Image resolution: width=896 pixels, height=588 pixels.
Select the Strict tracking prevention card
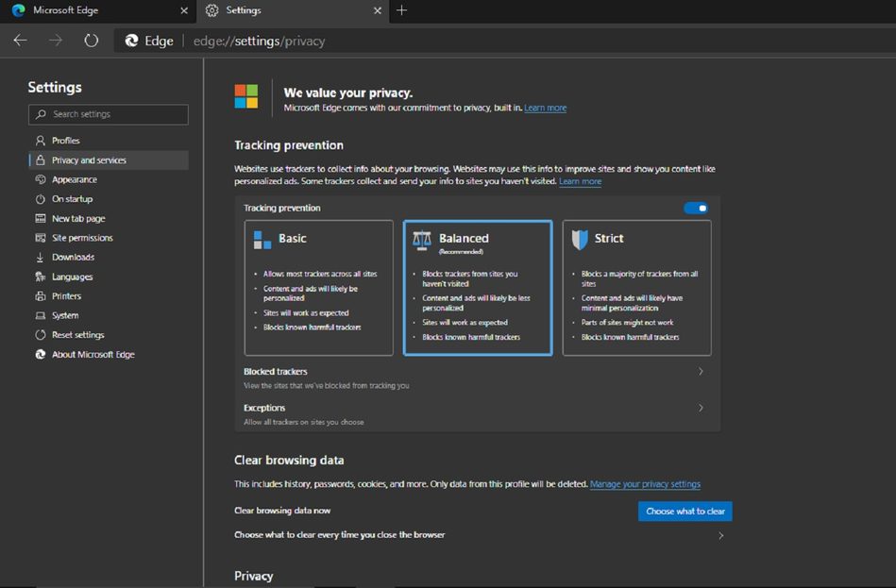point(637,288)
